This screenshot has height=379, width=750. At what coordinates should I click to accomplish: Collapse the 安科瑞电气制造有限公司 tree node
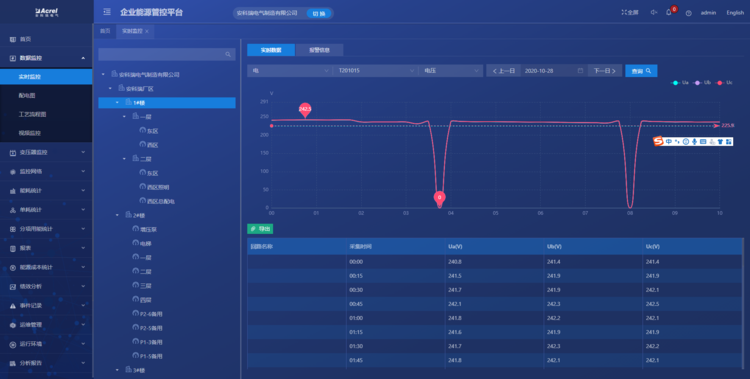103,75
